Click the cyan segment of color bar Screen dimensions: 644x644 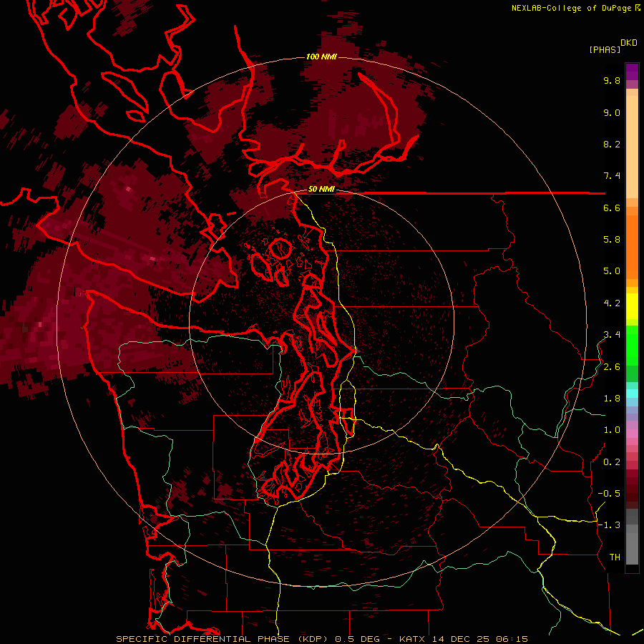pyautogui.click(x=632, y=393)
